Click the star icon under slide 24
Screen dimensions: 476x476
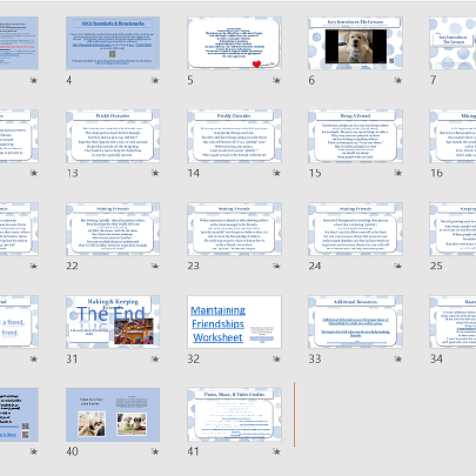[398, 266]
